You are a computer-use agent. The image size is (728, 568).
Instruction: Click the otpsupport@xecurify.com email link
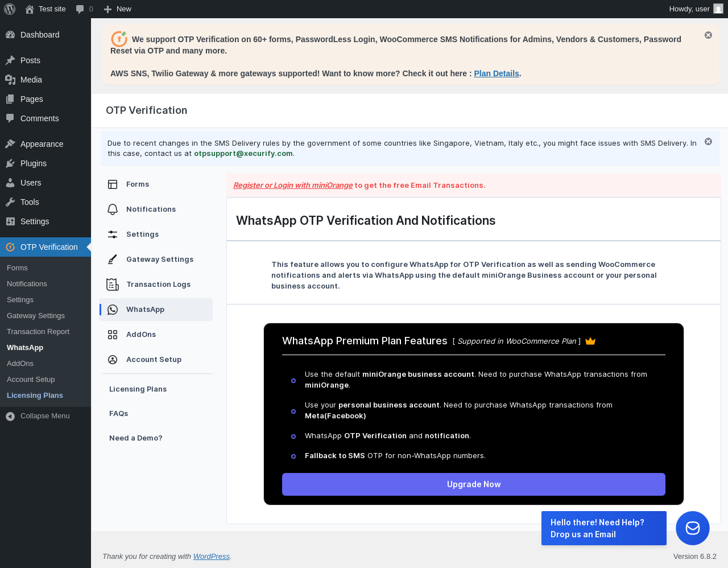243,154
